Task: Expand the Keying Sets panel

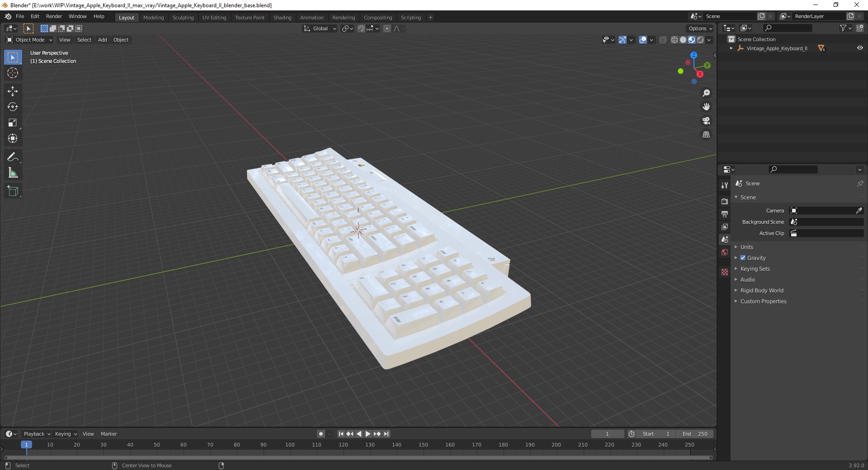Action: coord(755,268)
